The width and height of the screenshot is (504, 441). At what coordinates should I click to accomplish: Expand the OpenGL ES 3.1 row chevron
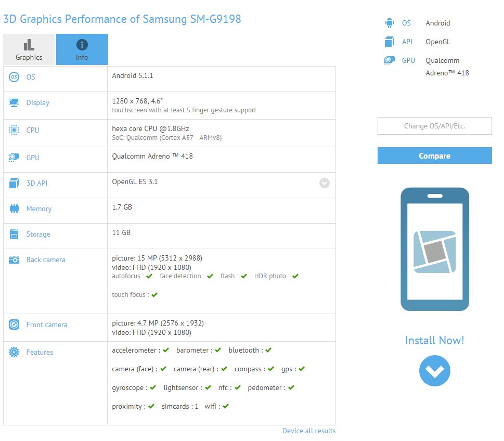pyautogui.click(x=325, y=183)
